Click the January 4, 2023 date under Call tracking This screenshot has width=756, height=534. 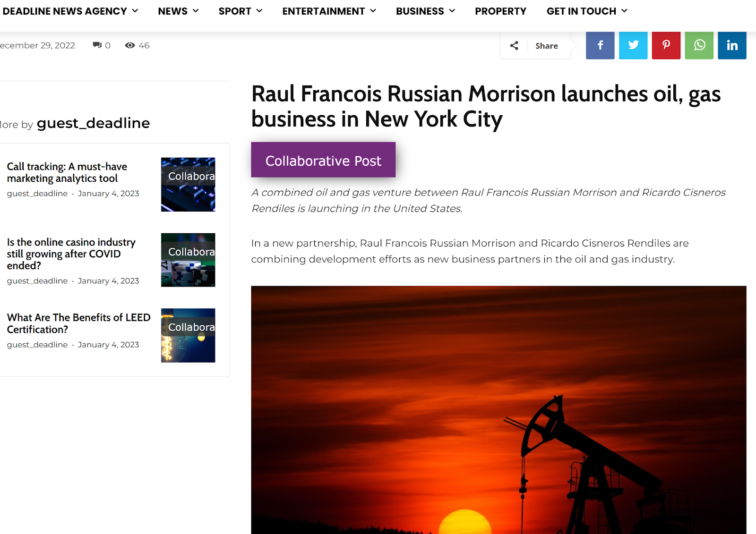click(x=108, y=194)
